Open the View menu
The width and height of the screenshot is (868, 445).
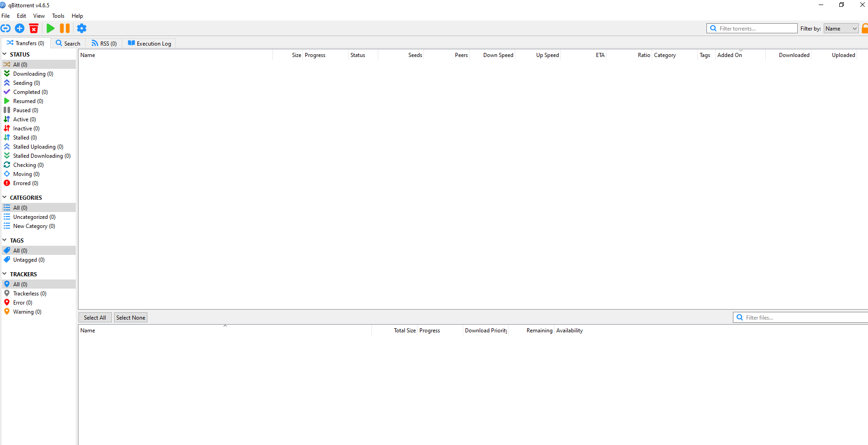[x=39, y=16]
